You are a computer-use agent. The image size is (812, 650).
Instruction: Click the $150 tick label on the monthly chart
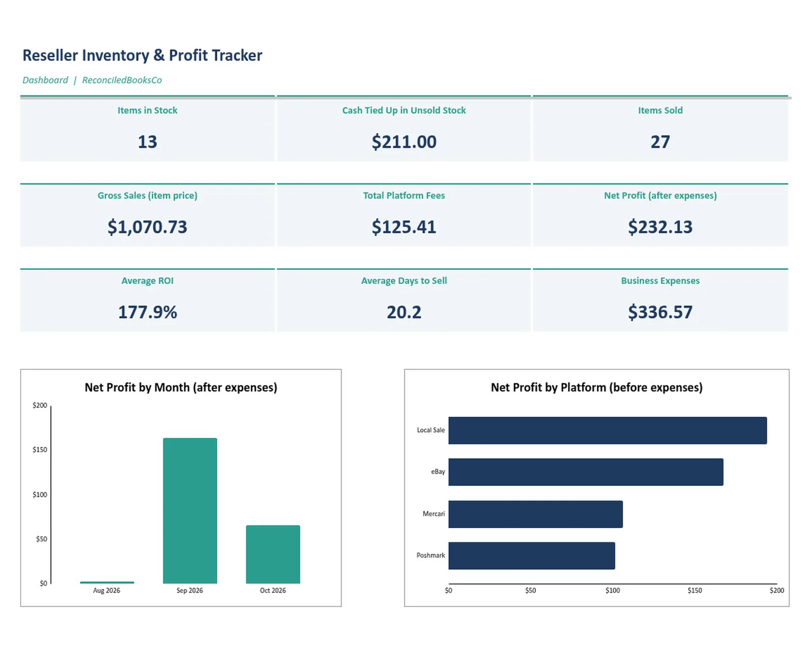[40, 450]
